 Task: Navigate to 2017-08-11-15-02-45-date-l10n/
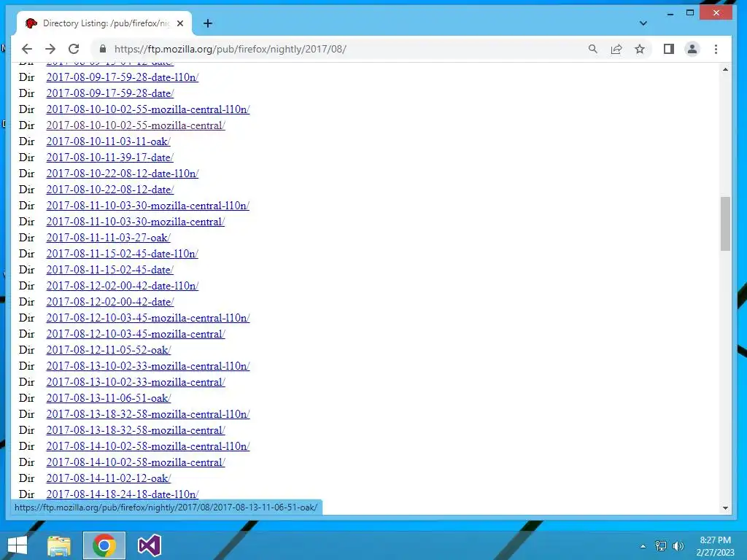pyautogui.click(x=123, y=254)
